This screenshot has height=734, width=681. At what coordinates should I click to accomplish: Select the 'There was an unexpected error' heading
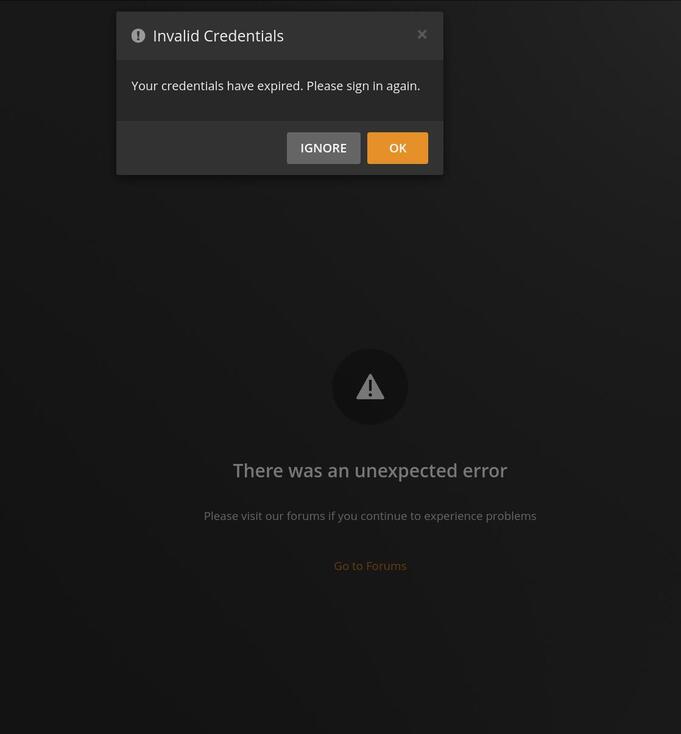coord(370,471)
